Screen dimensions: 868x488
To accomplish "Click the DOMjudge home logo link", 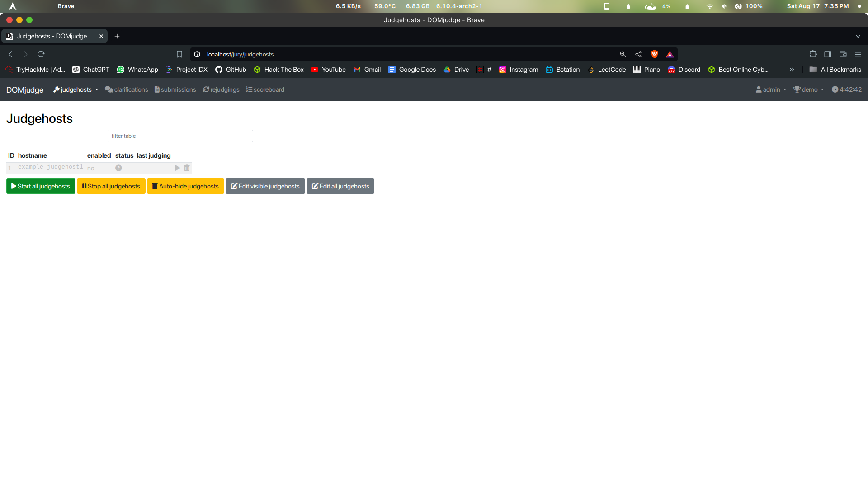I will point(24,89).
